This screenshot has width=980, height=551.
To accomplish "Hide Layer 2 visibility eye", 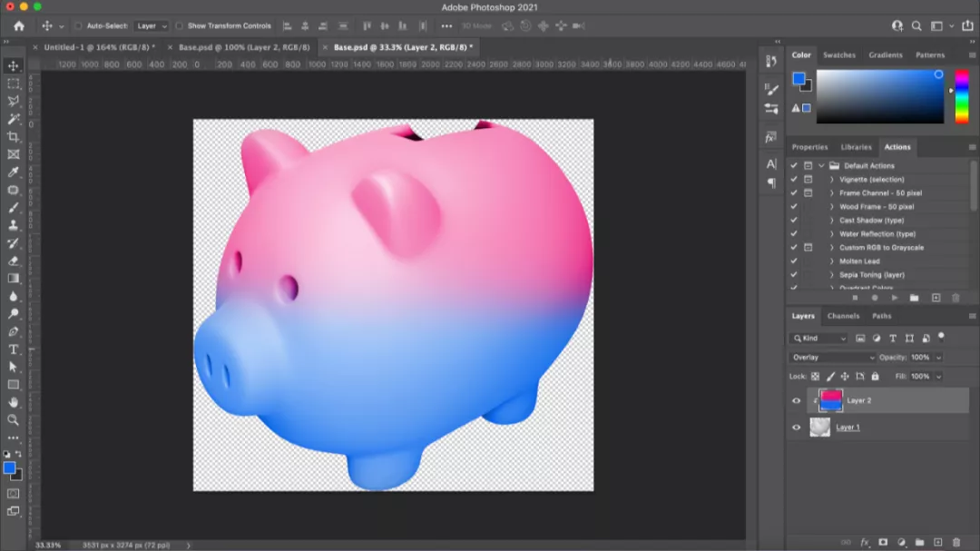I will pos(797,400).
